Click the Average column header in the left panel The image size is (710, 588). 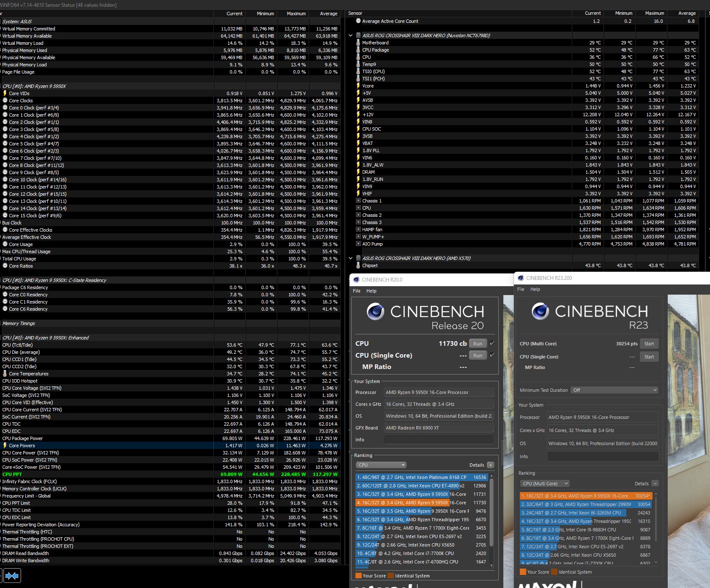(325, 14)
